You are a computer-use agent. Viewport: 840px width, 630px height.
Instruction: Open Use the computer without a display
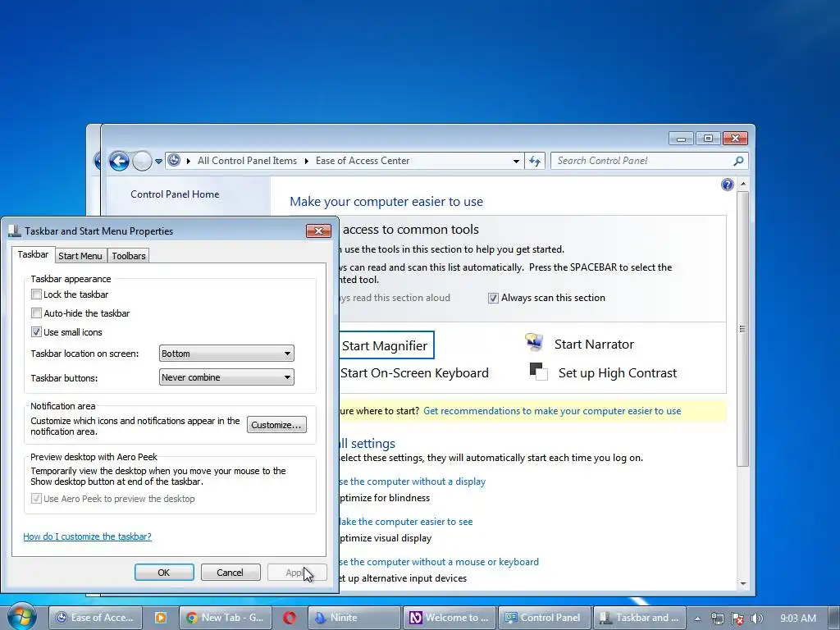413,481
